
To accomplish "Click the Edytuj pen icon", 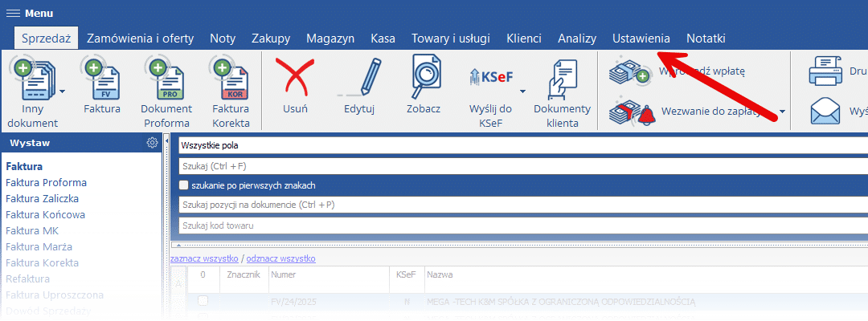I will point(359,79).
